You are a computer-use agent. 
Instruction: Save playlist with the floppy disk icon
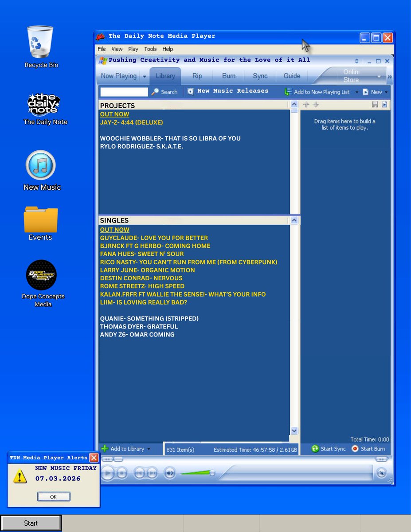(x=375, y=105)
